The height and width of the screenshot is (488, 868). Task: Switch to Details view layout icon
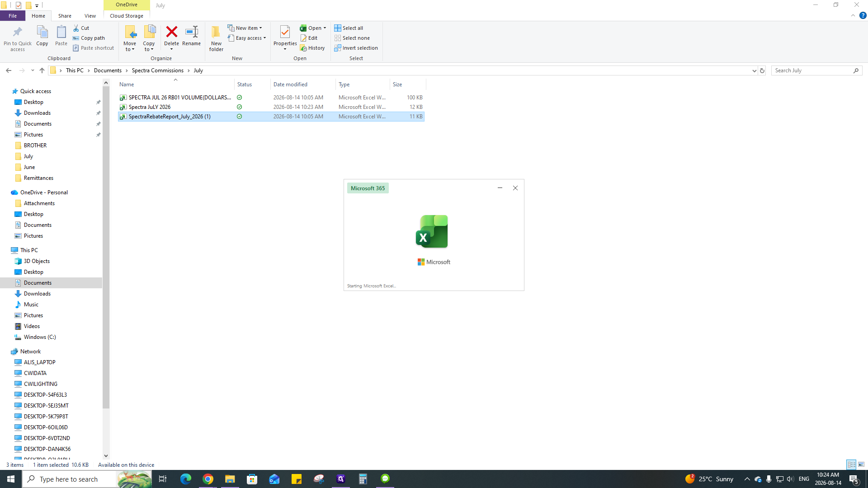[851, 465]
